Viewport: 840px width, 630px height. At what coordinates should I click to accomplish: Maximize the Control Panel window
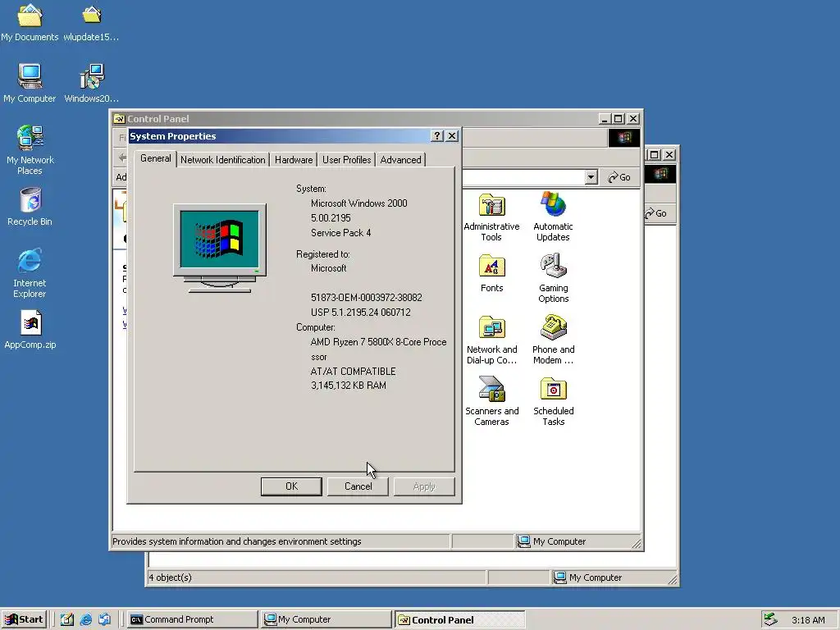[619, 119]
